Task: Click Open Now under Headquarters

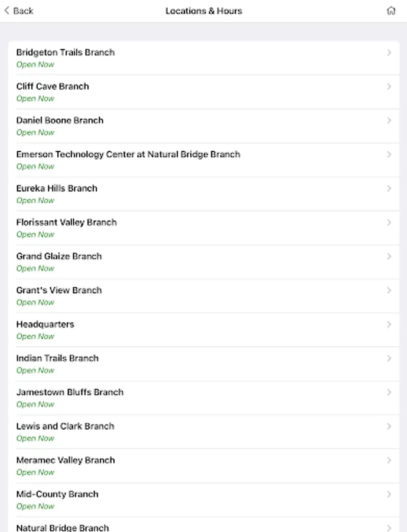Action: [x=35, y=336]
